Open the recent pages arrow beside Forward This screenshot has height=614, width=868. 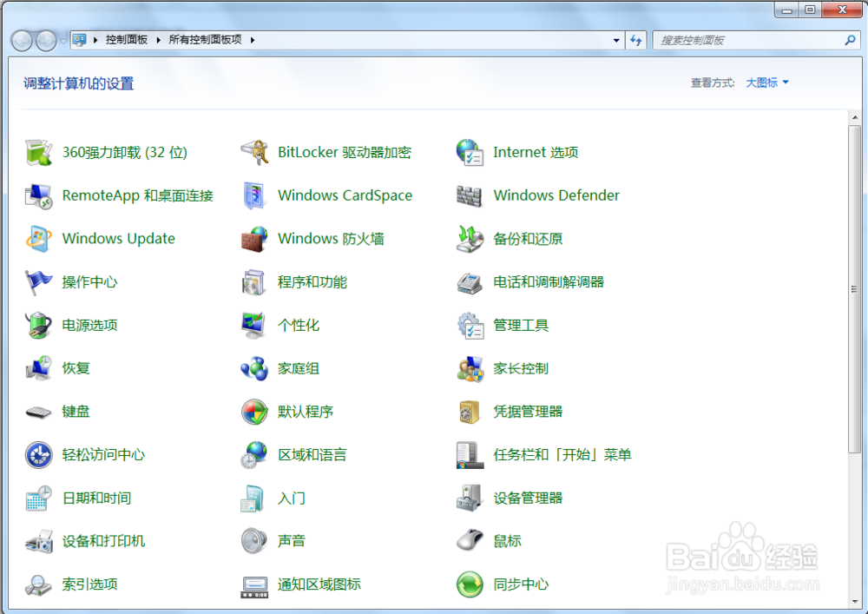(63, 41)
